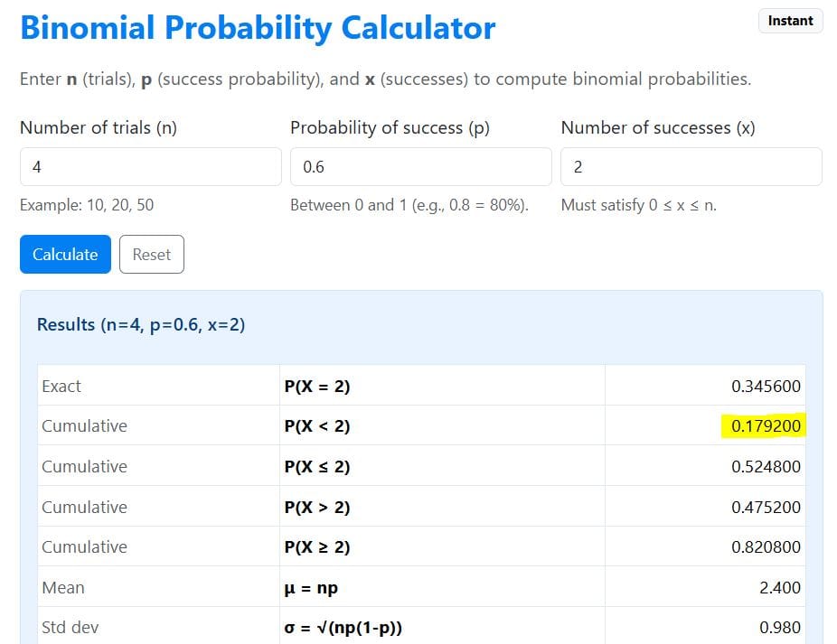The height and width of the screenshot is (644, 837).
Task: Select the Number of trials input field
Action: [150, 166]
